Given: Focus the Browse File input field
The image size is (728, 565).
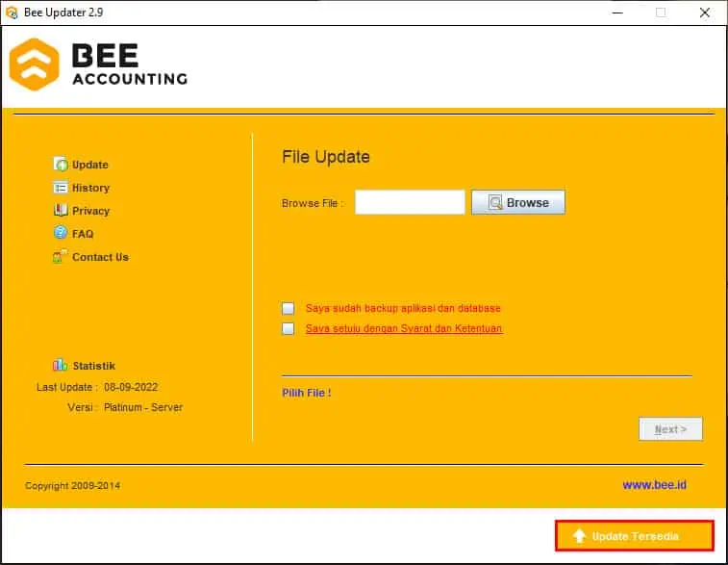Looking at the screenshot, I should pyautogui.click(x=410, y=202).
